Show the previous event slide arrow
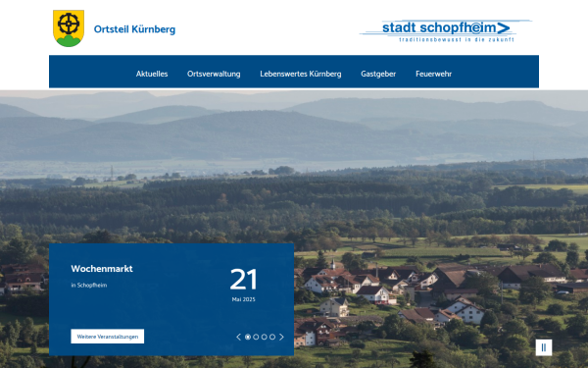588x368 pixels. [238, 338]
